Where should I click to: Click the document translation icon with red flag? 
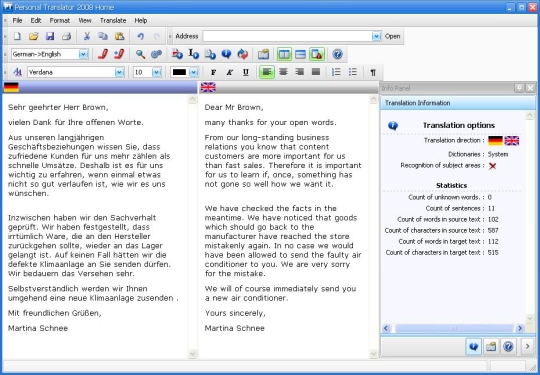[x=177, y=54]
